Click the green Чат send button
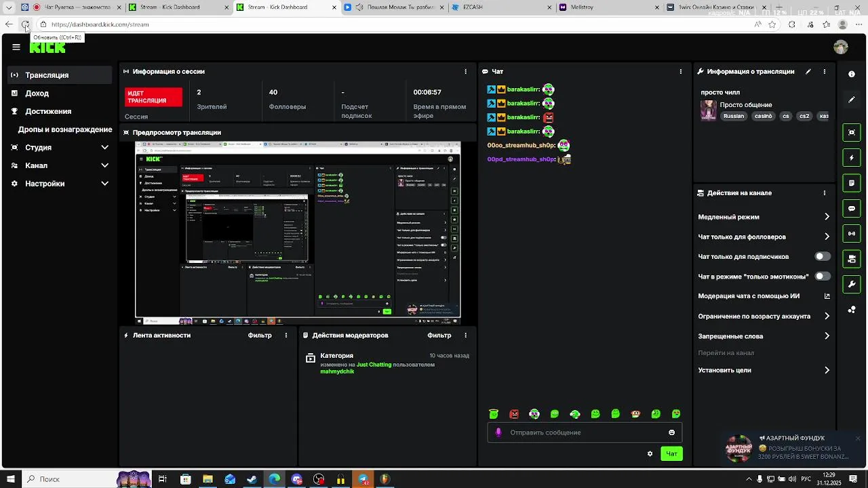Viewport: 868px width, 488px height. point(671,454)
